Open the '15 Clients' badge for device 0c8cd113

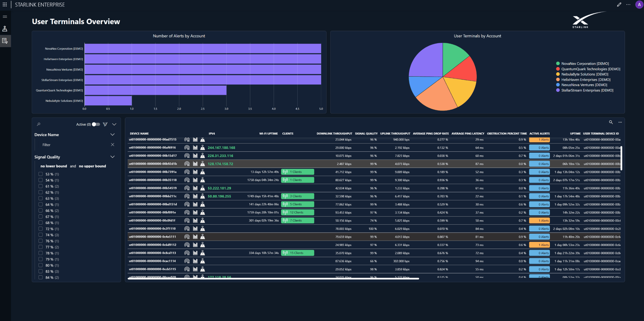[298, 253]
